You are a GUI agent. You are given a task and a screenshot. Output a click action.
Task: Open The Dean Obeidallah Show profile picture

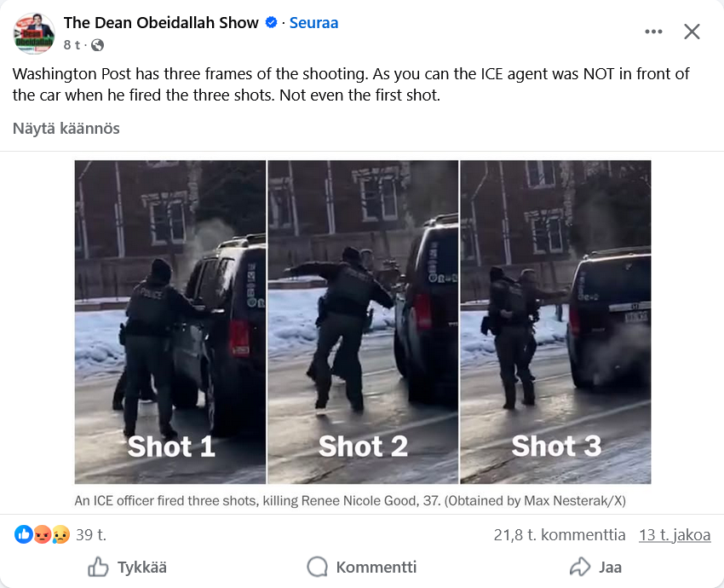(34, 34)
